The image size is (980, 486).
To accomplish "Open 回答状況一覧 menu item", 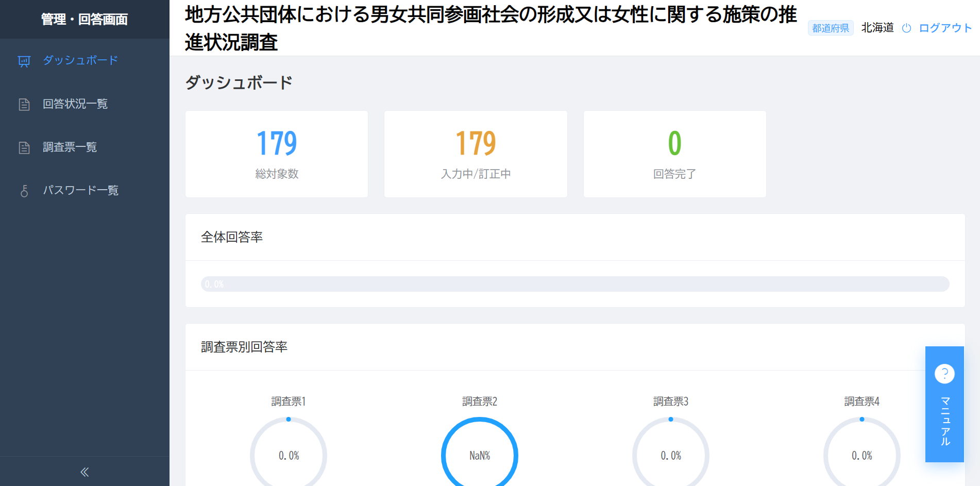I will (85, 104).
